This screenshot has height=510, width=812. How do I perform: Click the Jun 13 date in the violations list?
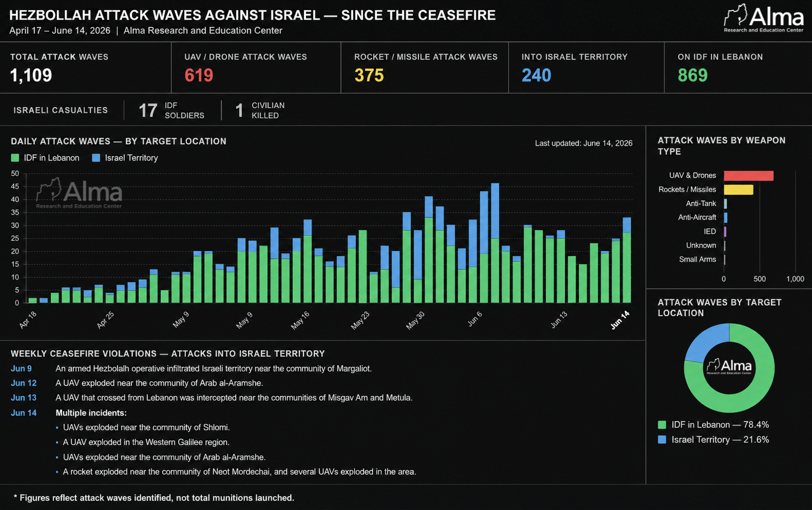(x=24, y=398)
